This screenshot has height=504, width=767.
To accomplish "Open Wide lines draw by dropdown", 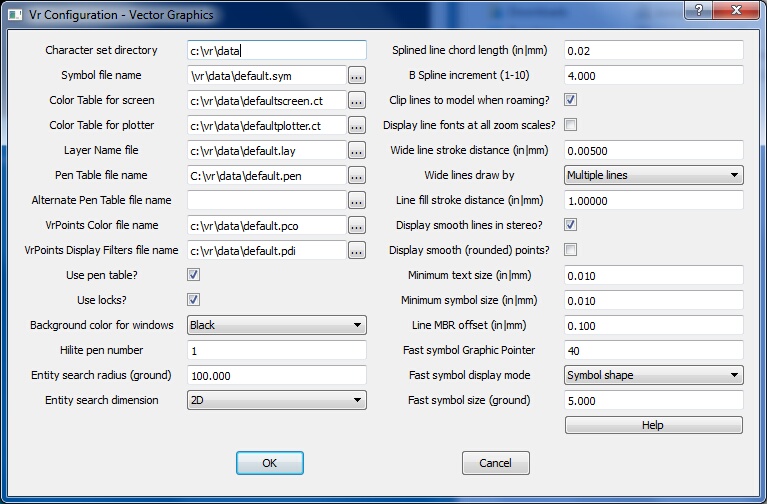I will click(654, 175).
